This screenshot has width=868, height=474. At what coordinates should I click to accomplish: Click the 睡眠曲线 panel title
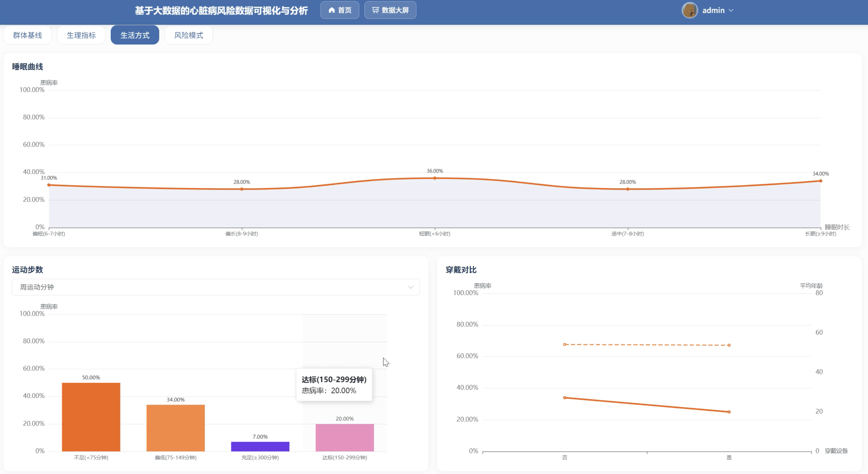point(27,67)
